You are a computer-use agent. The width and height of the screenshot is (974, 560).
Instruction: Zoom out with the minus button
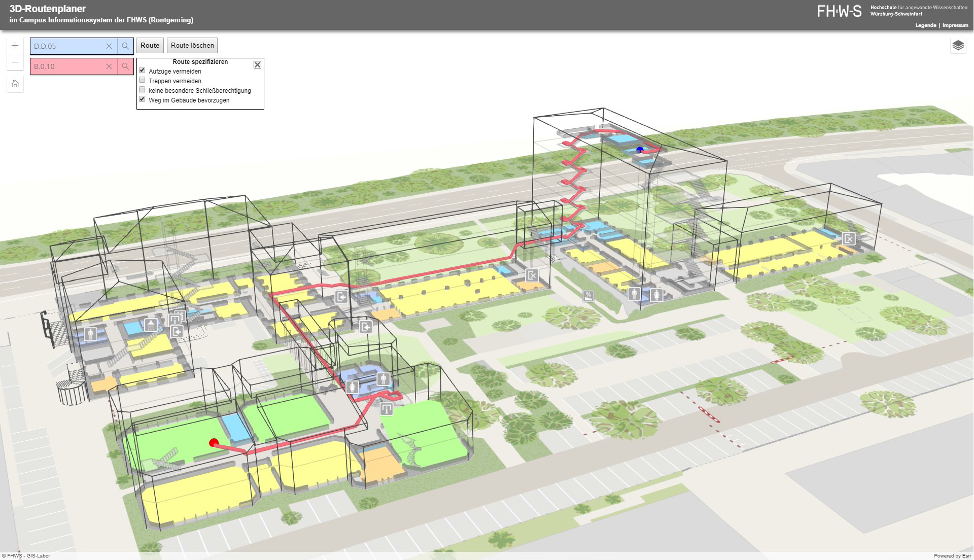tap(15, 63)
